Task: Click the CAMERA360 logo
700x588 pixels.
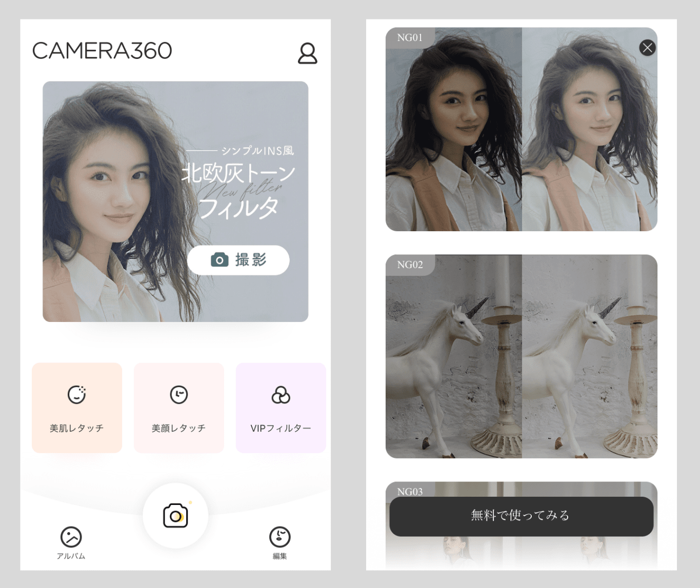Action: 102,50
